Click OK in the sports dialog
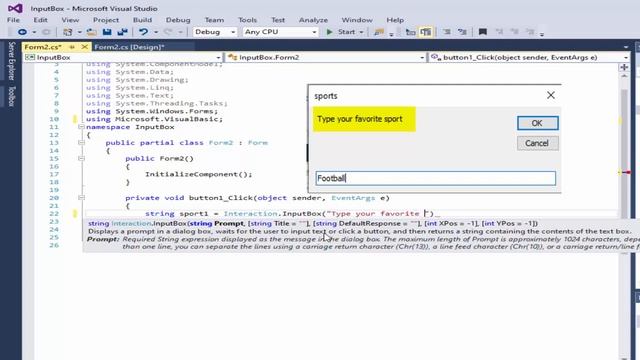640x360 pixels. [x=537, y=123]
